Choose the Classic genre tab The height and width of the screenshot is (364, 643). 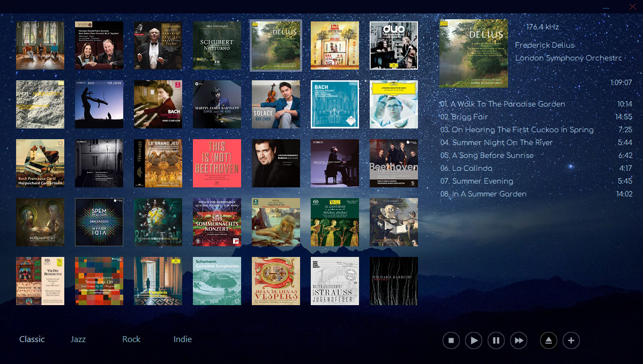32,339
